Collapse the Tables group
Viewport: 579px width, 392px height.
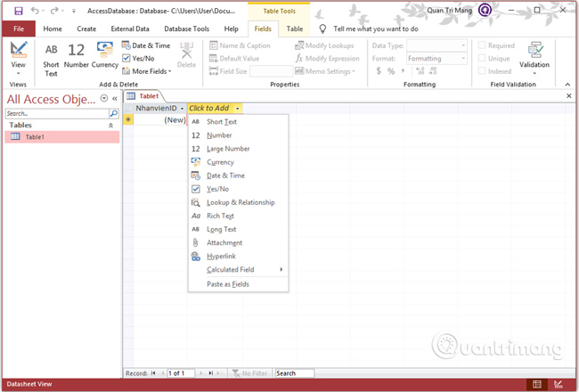pyautogui.click(x=110, y=126)
